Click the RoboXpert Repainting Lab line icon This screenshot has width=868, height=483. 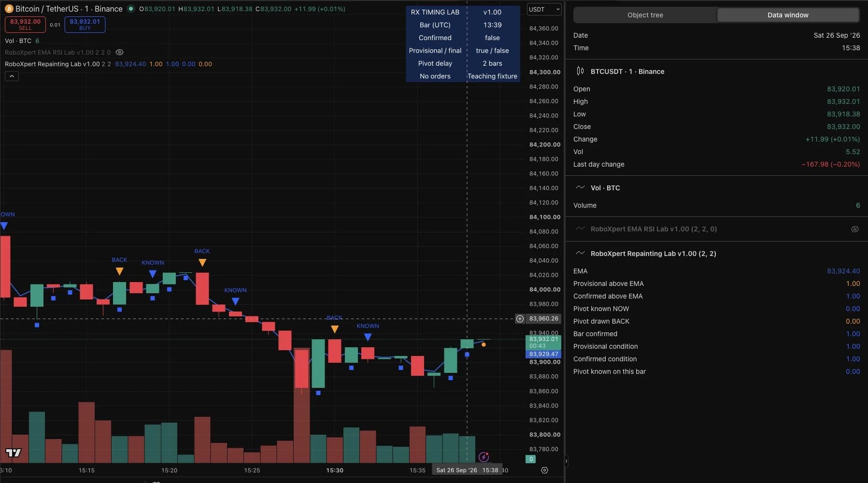coord(580,253)
